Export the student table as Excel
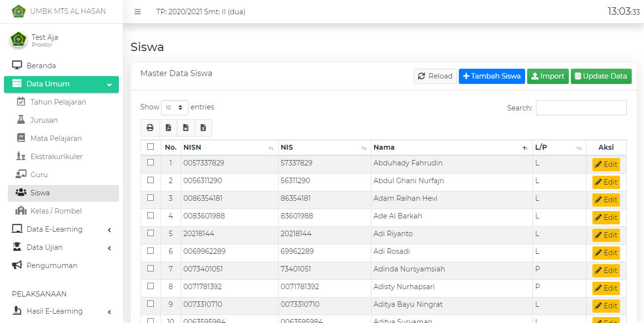The width and height of the screenshot is (644, 323). [203, 128]
